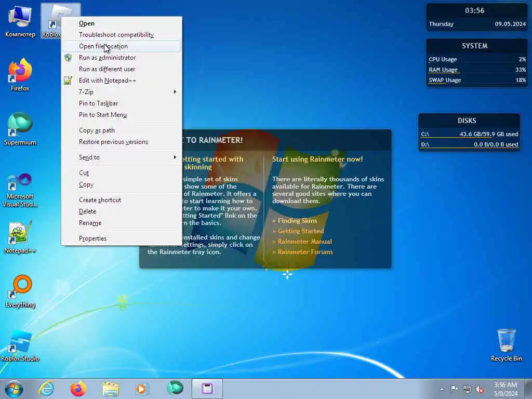Viewport: 532px width, 399px height.
Task: Choose Pin to Taskbar
Action: pyautogui.click(x=122, y=103)
